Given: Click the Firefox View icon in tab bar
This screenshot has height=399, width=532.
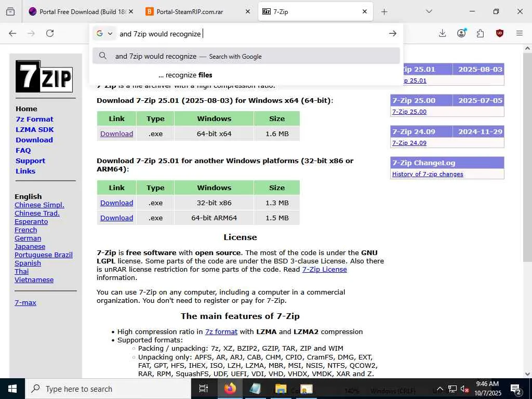Looking at the screenshot, I should [10, 11].
